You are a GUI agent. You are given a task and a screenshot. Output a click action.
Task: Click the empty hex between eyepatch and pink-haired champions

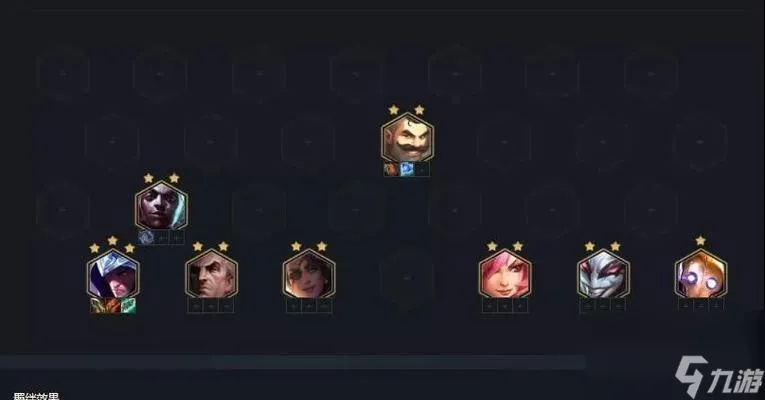pyautogui.click(x=407, y=278)
